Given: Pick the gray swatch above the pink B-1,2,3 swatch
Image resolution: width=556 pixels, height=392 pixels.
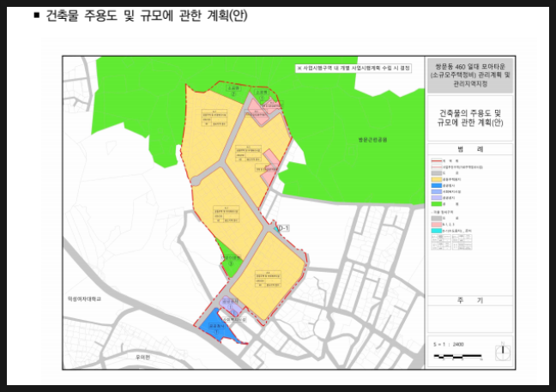Looking at the screenshot, I should tap(437, 219).
